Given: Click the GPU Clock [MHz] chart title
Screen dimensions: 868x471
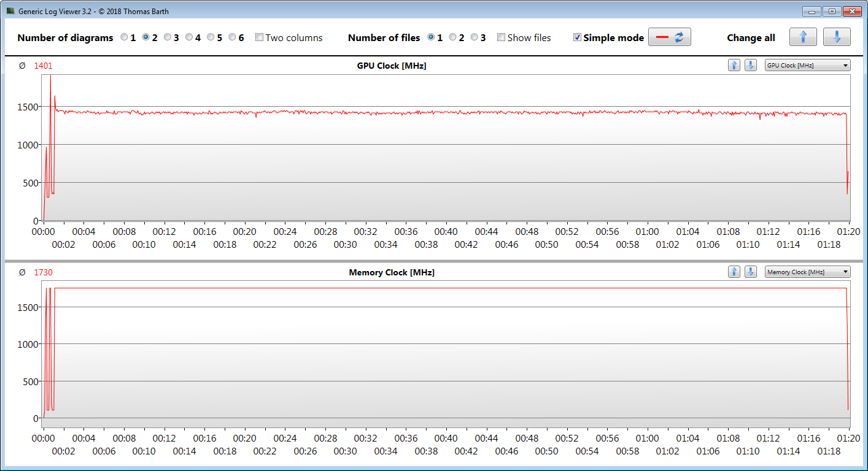Looking at the screenshot, I should tap(392, 66).
